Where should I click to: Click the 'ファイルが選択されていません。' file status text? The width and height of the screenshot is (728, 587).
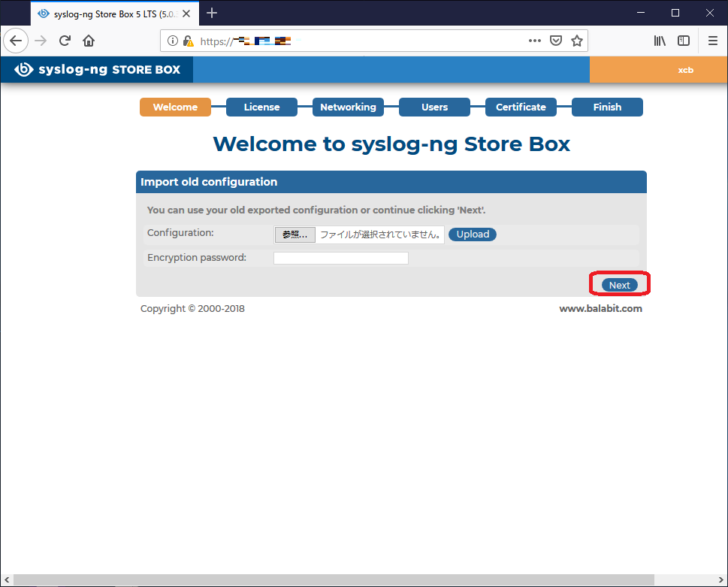pos(380,234)
